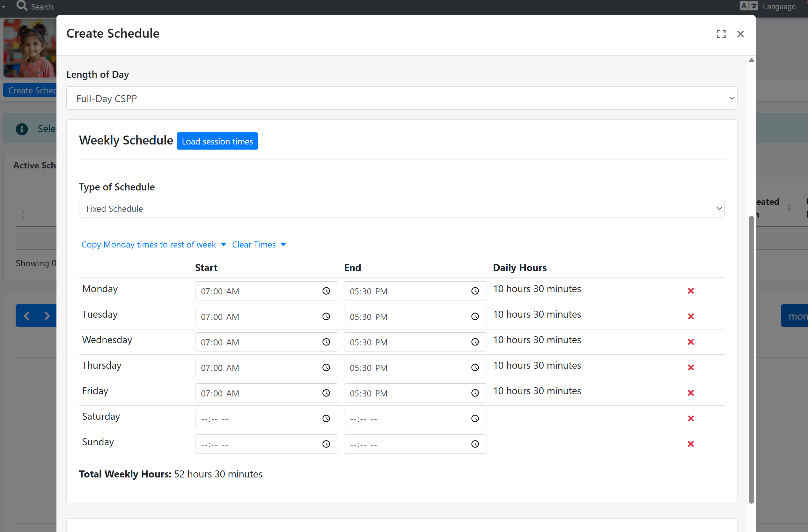Go to next calendar period arrow
Viewport: 808px width, 532px height.
[x=47, y=316]
